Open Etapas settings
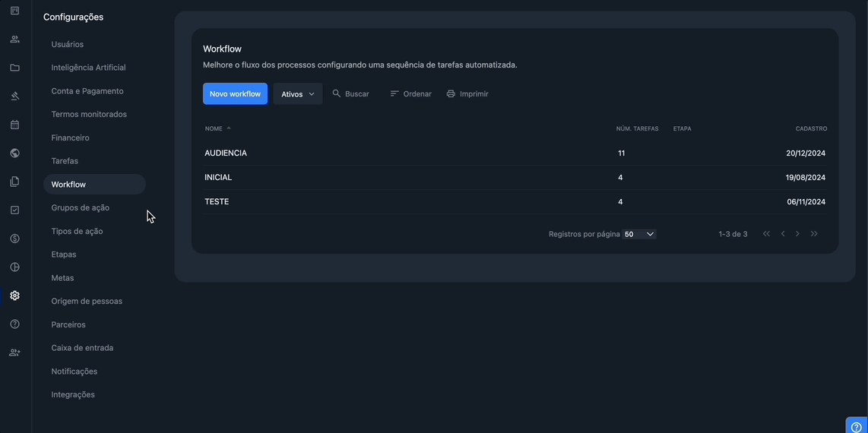 click(x=64, y=254)
